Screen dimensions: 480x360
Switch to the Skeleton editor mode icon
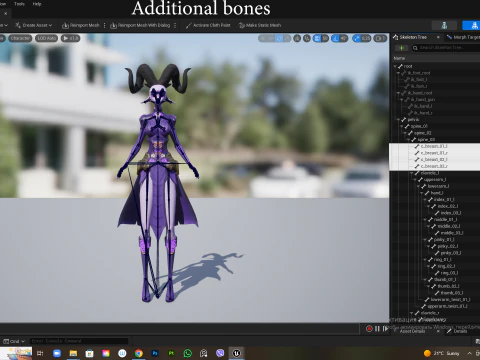coord(444,25)
